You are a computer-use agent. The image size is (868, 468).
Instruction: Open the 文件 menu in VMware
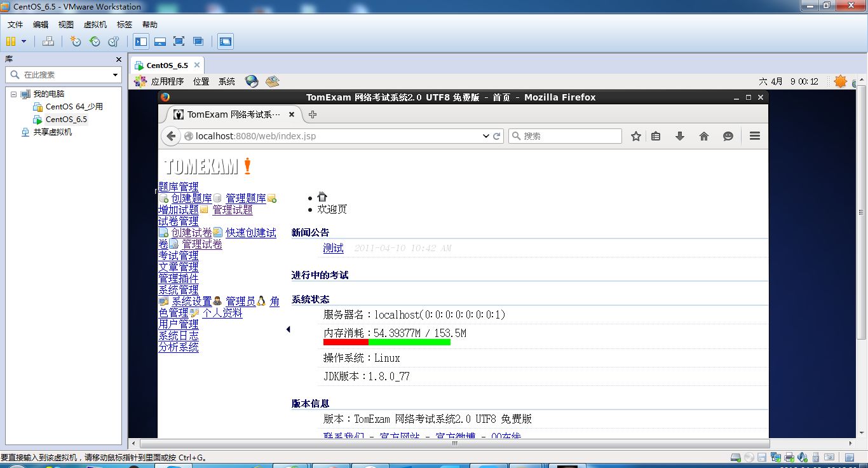click(15, 25)
